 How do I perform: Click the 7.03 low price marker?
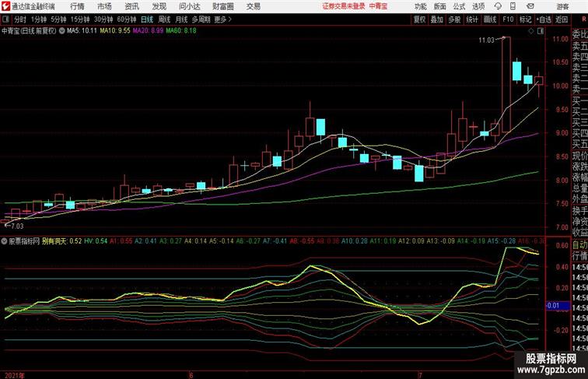pyautogui.click(x=17, y=226)
